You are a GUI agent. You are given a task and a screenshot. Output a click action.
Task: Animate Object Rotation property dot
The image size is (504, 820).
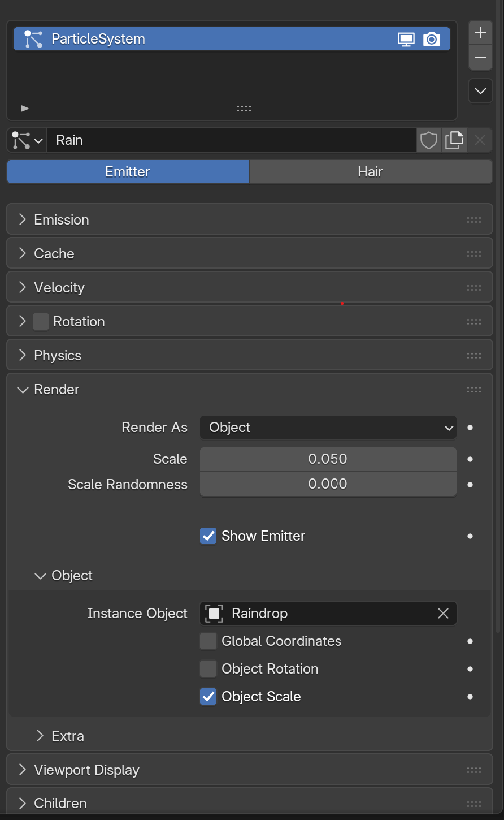click(470, 669)
